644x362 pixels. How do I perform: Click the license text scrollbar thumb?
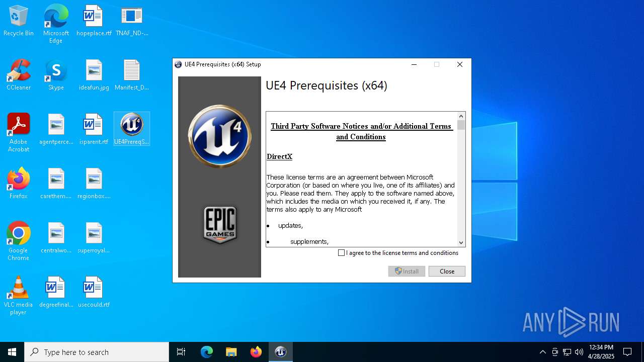click(x=461, y=125)
